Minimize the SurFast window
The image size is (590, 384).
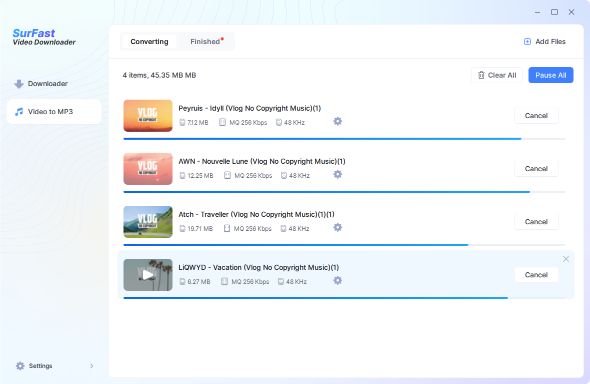[x=537, y=12]
